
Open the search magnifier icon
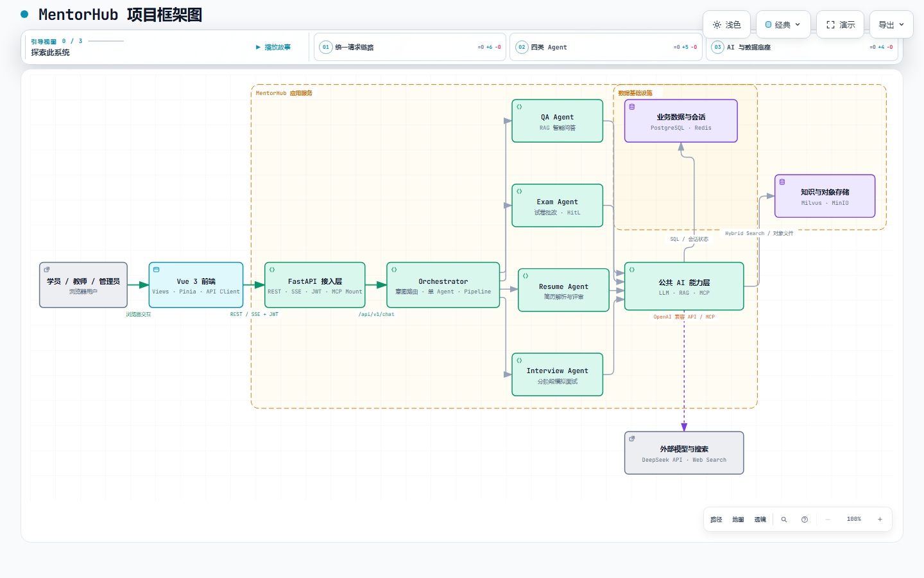point(784,520)
